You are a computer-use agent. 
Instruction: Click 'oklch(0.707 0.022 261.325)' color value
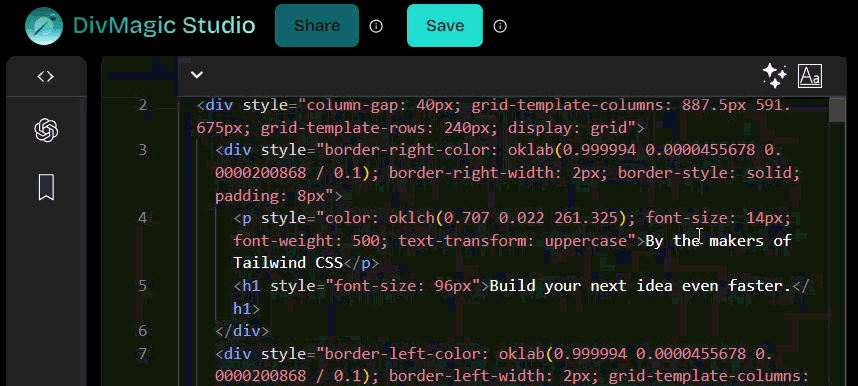pyautogui.click(x=507, y=218)
